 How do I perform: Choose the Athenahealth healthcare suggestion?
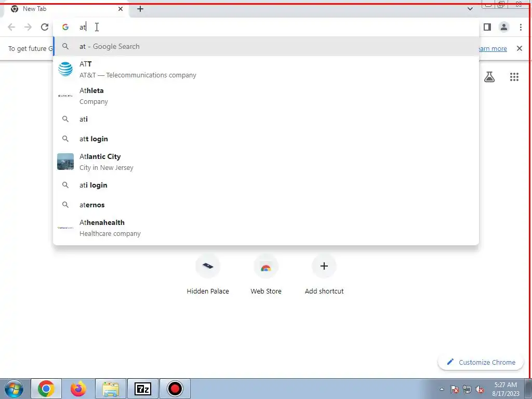[266, 228]
